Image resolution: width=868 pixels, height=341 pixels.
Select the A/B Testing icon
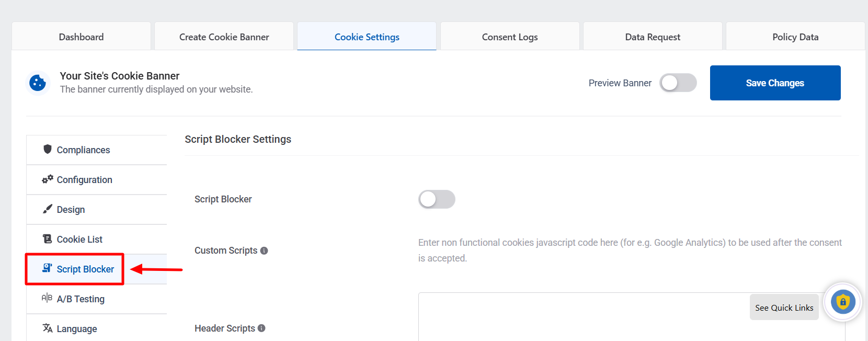tap(47, 299)
